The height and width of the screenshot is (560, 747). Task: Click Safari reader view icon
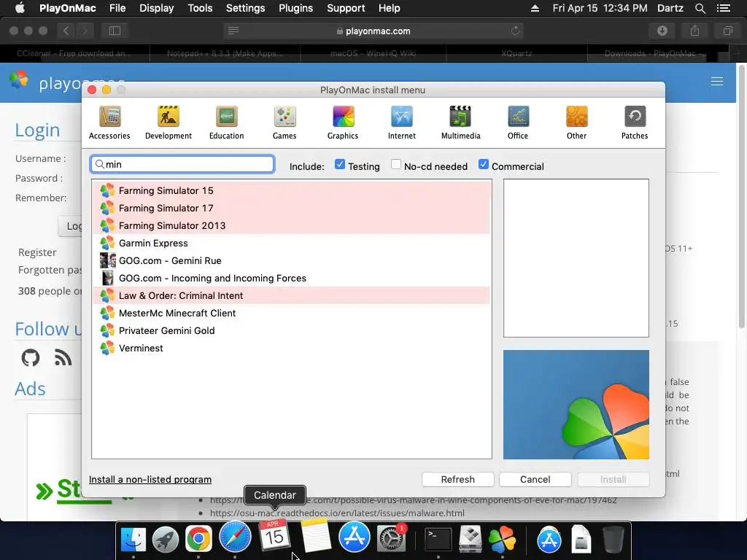pos(233,31)
